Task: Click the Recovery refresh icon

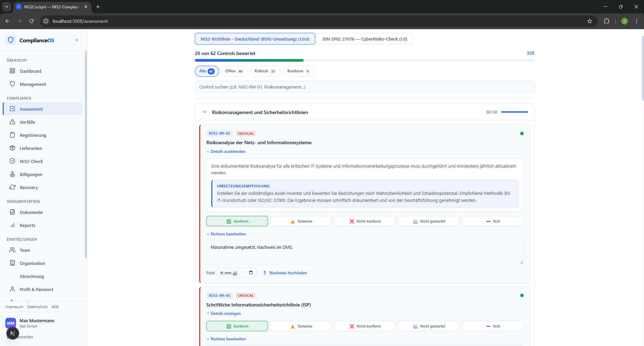Action: [x=12, y=187]
